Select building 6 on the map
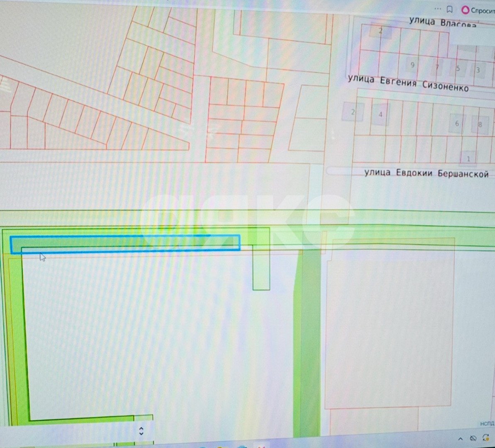This screenshot has height=448, width=495. coord(457,124)
